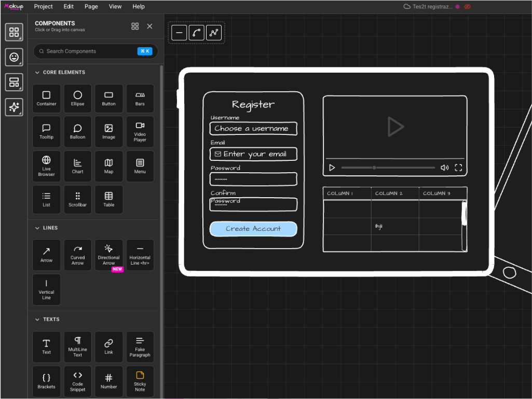Add a Vertical Line component
Image resolution: width=532 pixels, height=399 pixels.
[47, 290]
